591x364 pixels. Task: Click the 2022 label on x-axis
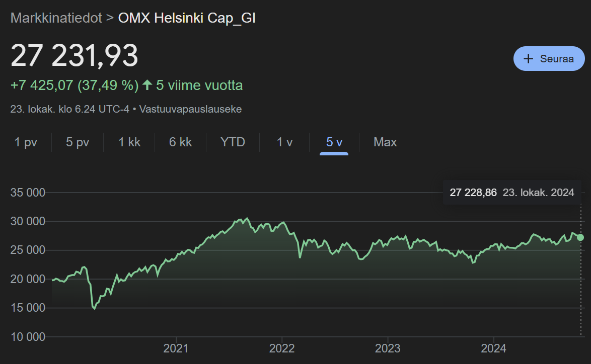pos(282,348)
